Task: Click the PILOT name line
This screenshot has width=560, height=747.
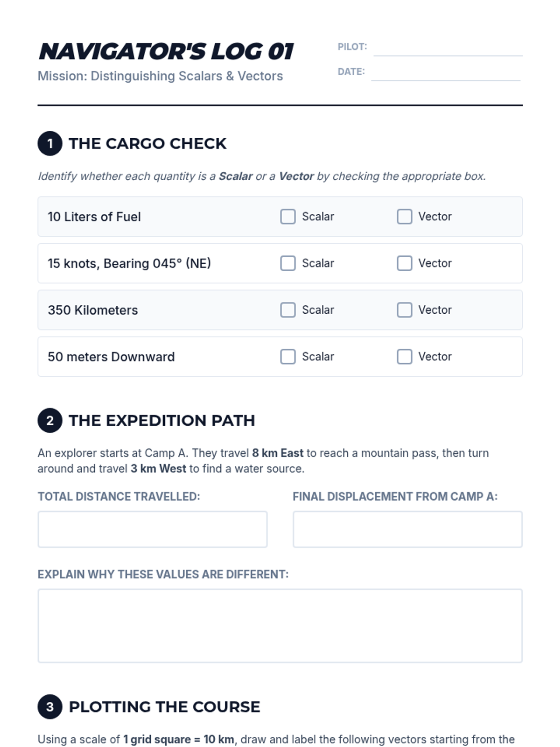Action: (x=448, y=49)
